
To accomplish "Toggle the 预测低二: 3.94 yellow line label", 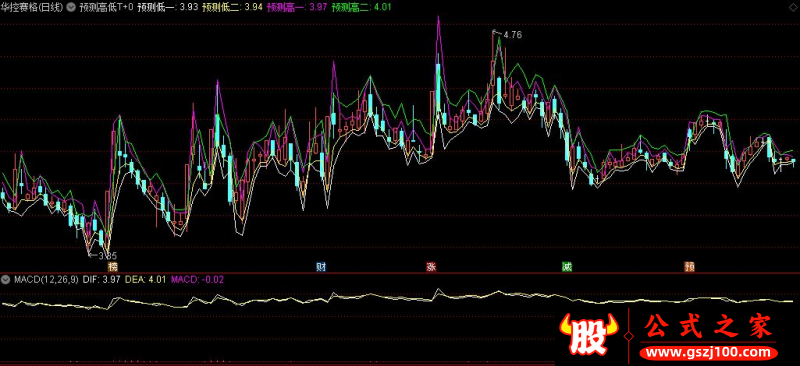I will [x=233, y=8].
